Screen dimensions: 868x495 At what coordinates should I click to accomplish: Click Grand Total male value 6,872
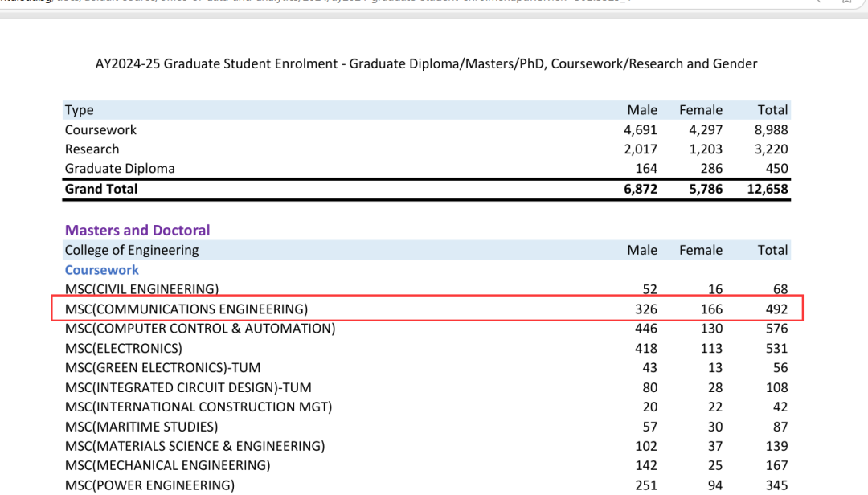coord(641,190)
